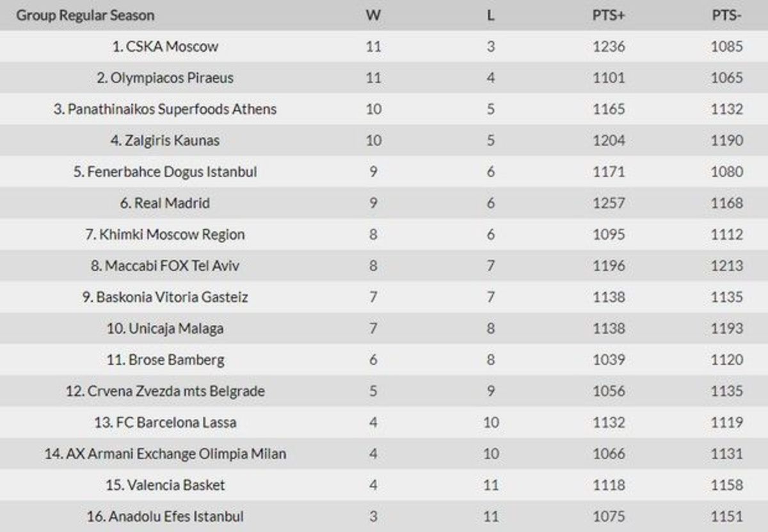Select Baskonia Vitoria Gasteiz row

(x=384, y=297)
